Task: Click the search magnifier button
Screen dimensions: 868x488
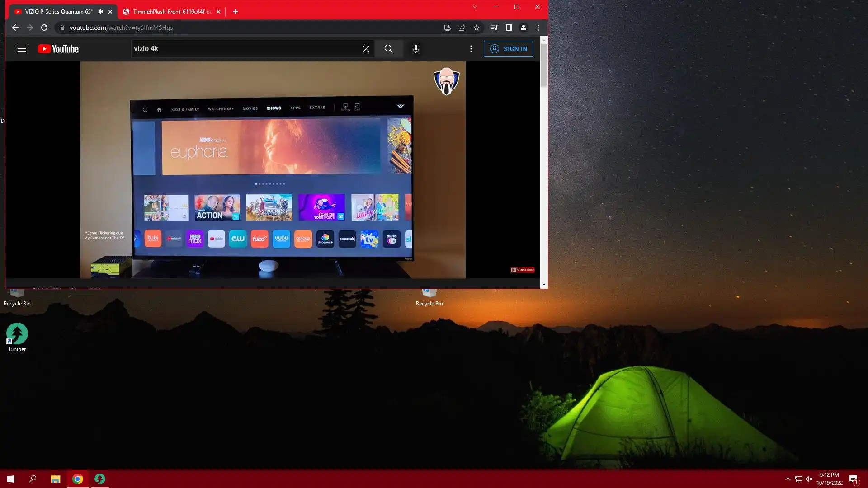Action: [388, 49]
